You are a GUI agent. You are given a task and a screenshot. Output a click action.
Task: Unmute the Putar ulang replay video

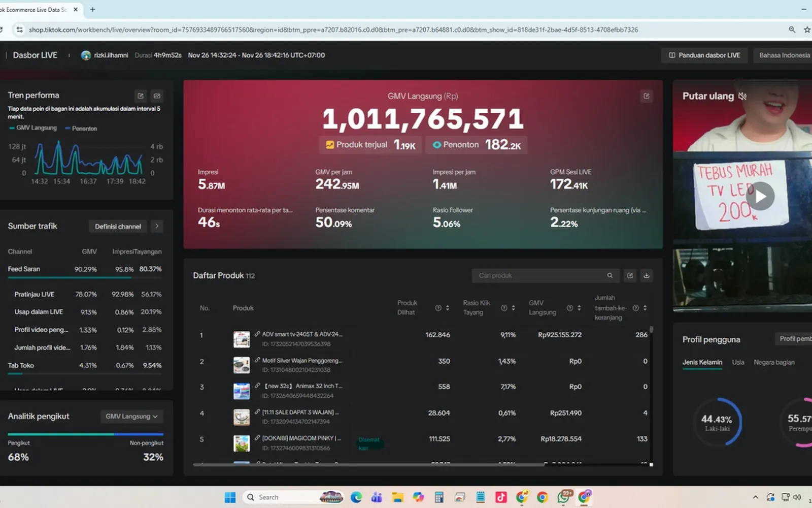742,96
